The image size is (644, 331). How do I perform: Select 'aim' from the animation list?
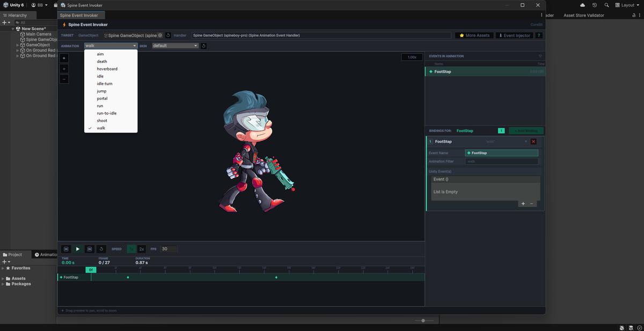pyautogui.click(x=111, y=54)
